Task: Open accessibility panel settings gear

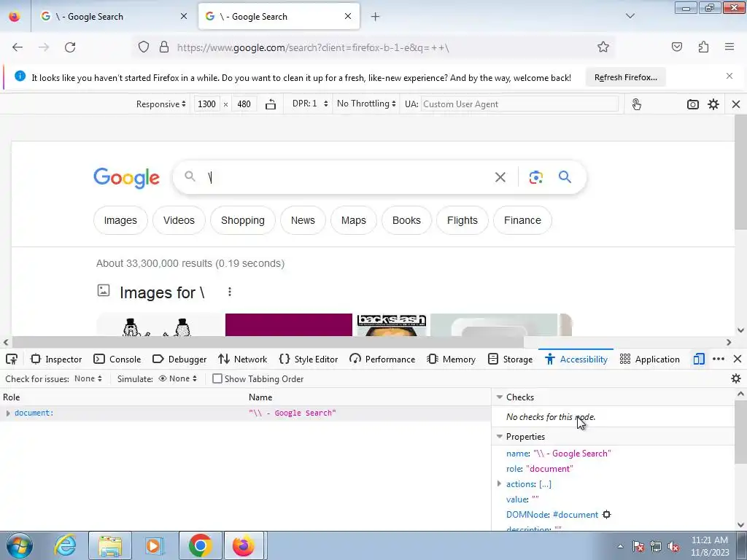Action: click(736, 378)
